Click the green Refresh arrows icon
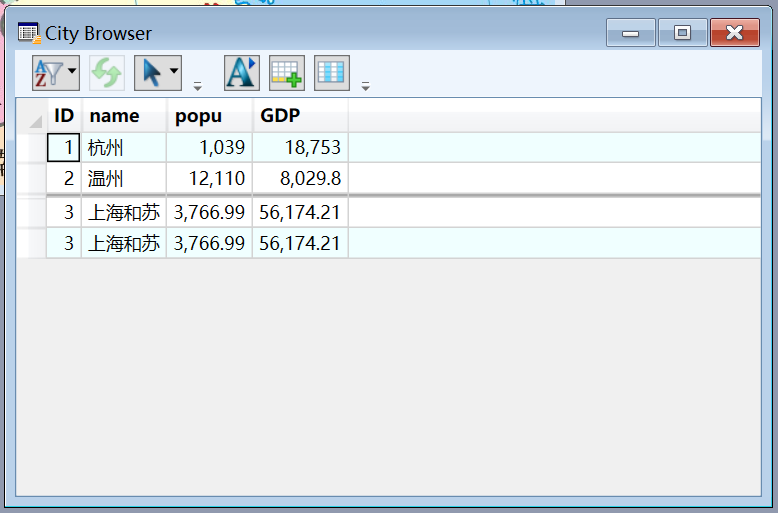Screen dimensions: 778x513 (107, 73)
